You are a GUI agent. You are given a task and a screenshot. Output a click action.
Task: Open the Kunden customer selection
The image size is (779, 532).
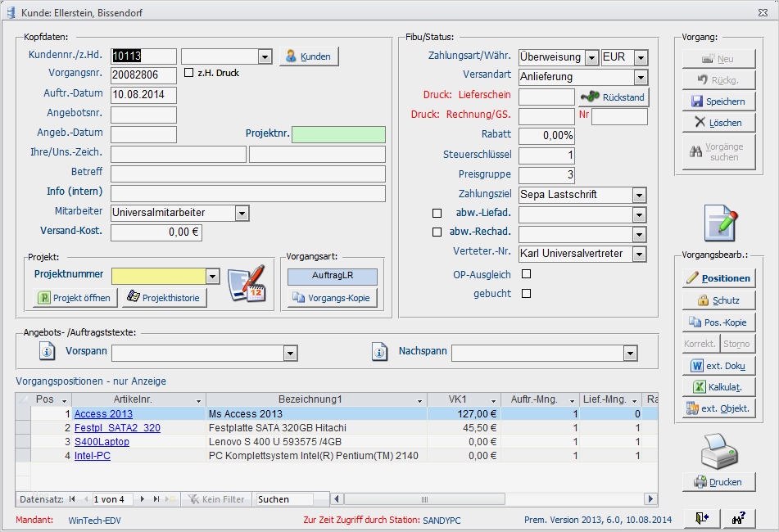pos(308,56)
